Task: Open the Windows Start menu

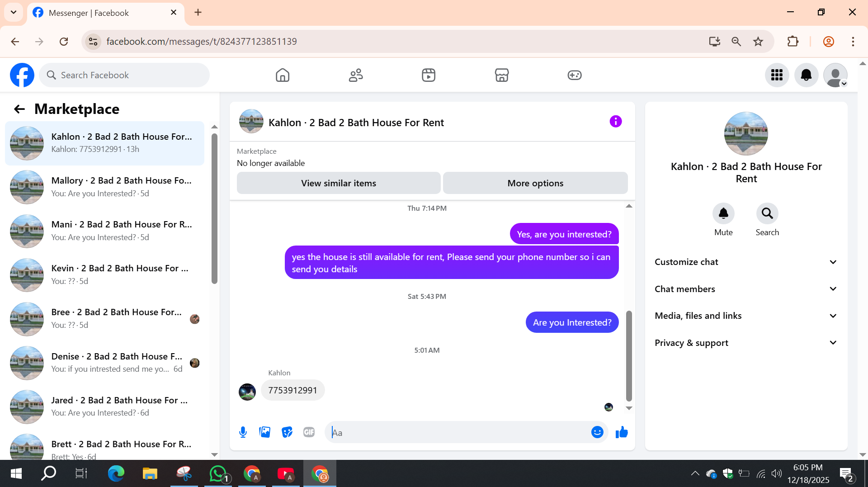Action: pos(16,473)
